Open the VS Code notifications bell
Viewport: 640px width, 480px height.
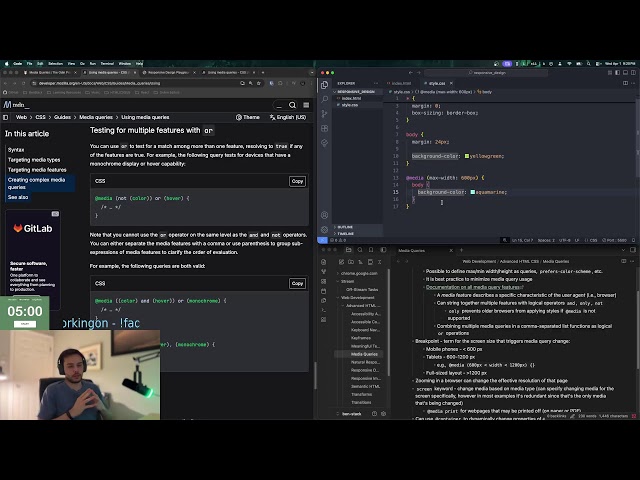pos(633,240)
